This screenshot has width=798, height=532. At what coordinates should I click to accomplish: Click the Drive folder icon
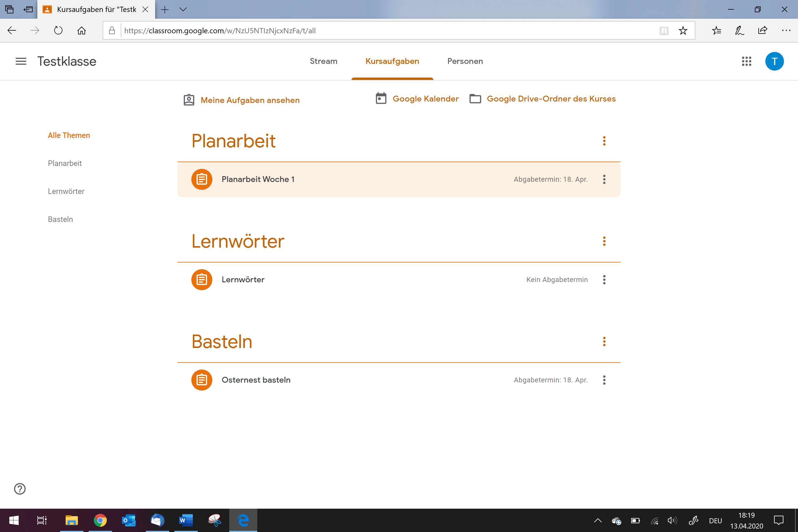tap(475, 99)
